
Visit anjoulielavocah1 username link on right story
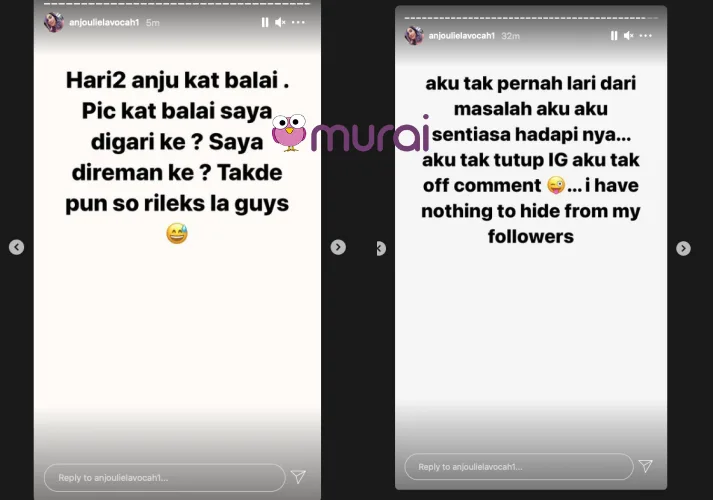click(462, 35)
